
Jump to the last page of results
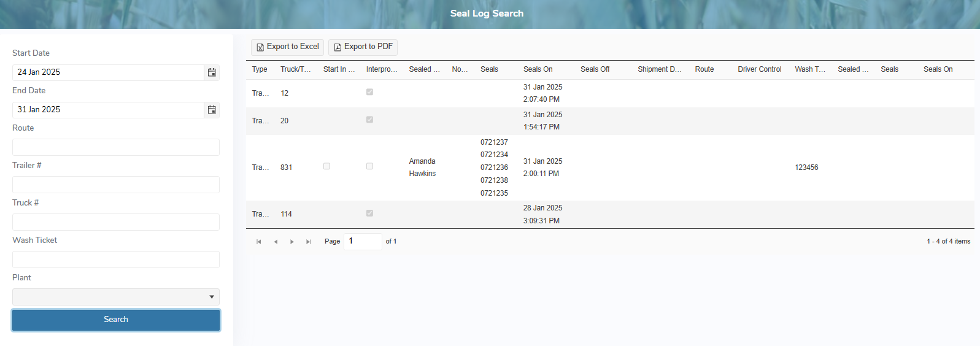coord(309,242)
